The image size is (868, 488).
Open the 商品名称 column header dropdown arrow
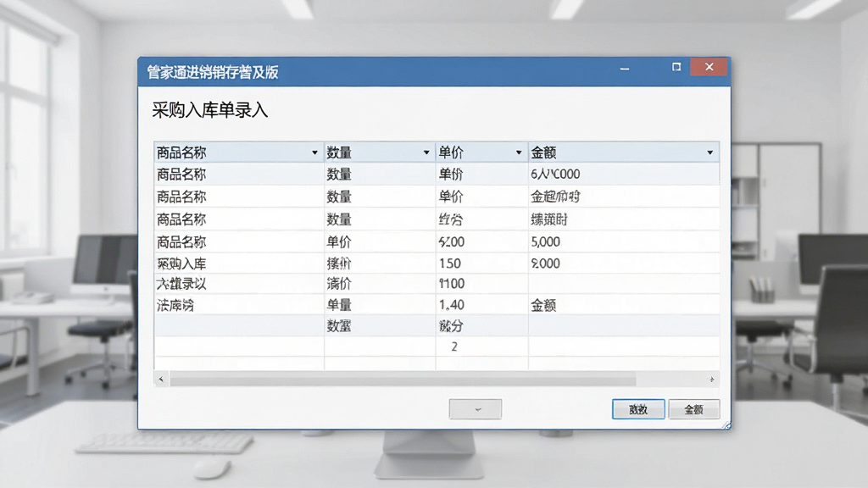pos(314,152)
